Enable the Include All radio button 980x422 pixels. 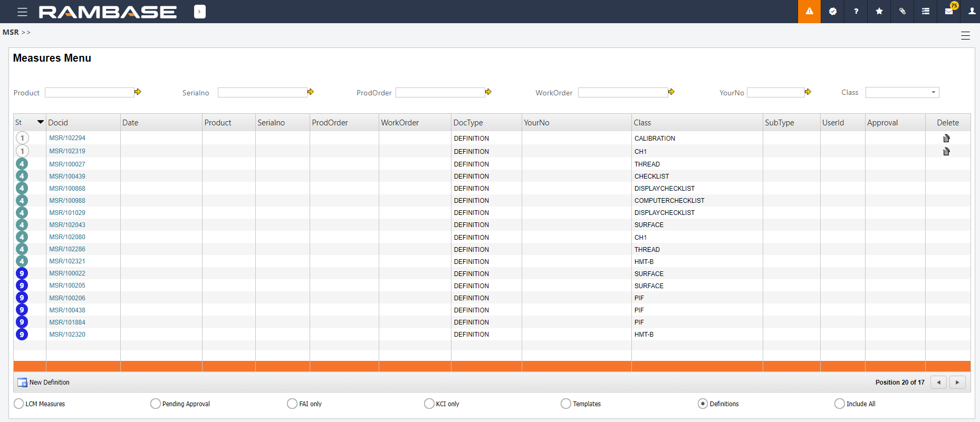[840, 404]
